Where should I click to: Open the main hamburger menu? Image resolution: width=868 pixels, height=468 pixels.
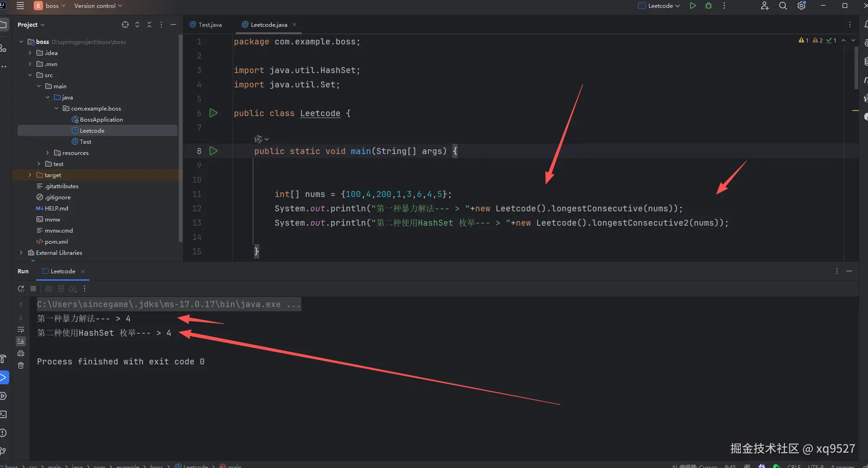(x=20, y=6)
